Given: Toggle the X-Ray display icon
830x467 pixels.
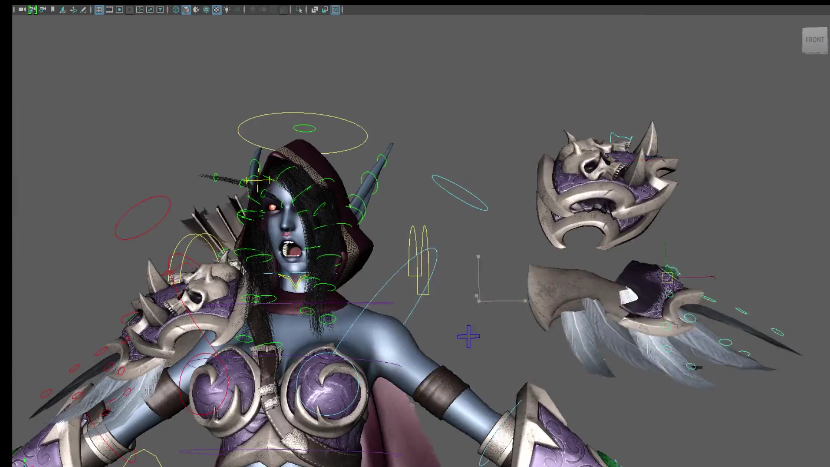Looking at the screenshot, I should pyautogui.click(x=314, y=10).
